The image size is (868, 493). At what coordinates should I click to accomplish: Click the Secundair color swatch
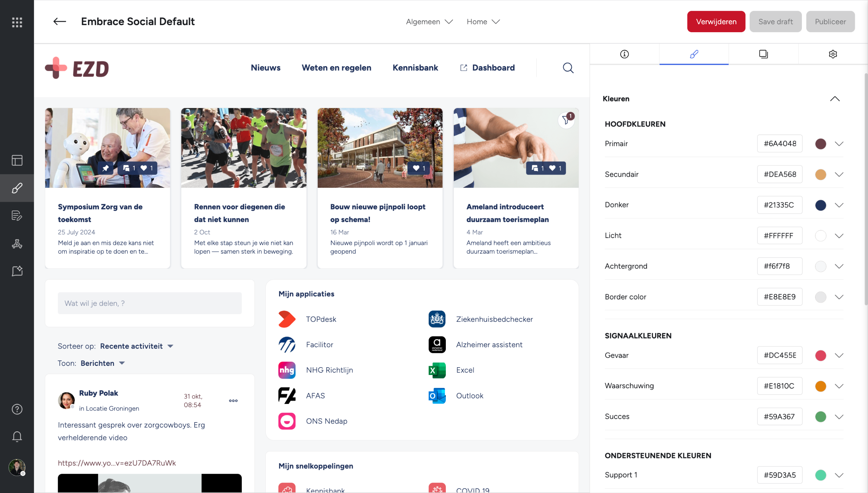tap(821, 175)
